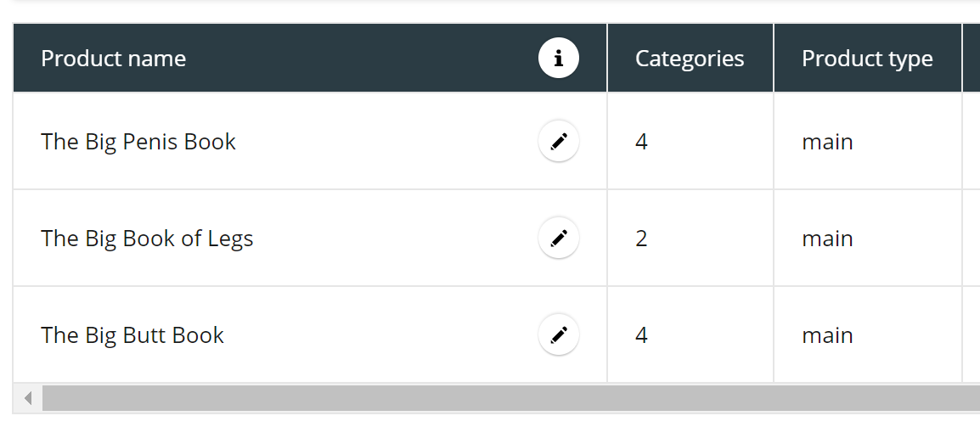
Task: Click the horizontal scrollbar thumb
Action: (x=511, y=398)
